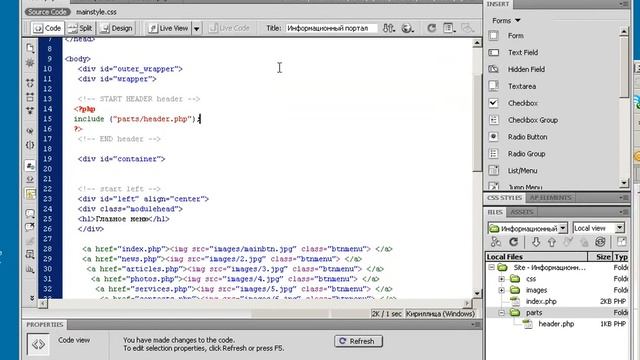Select header.php in Local Files

point(557,324)
